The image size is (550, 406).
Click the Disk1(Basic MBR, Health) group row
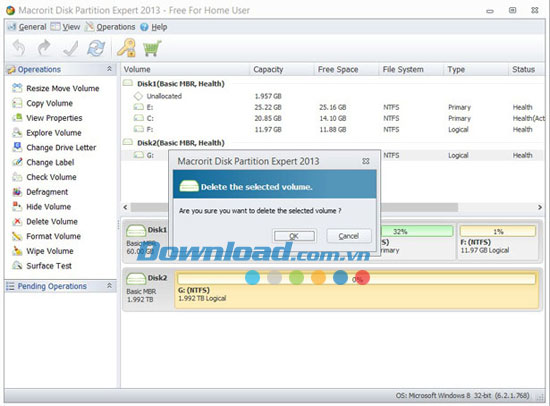pos(333,84)
